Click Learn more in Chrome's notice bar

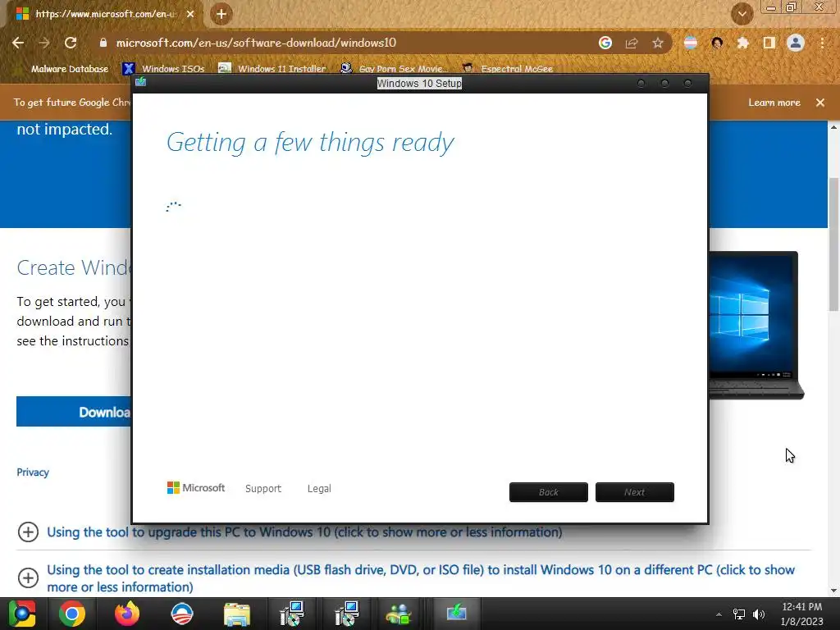click(x=774, y=103)
